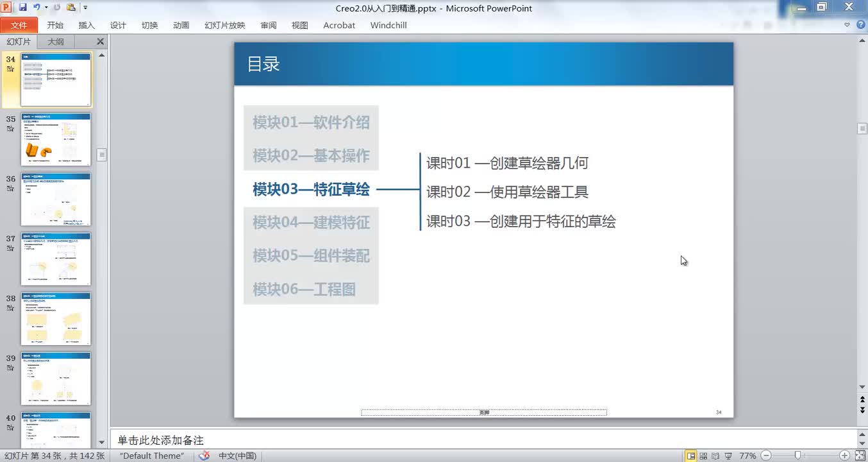Expand the ribbon with the chevron icon
Image resolution: width=868 pixels, height=462 pixels.
847,25
